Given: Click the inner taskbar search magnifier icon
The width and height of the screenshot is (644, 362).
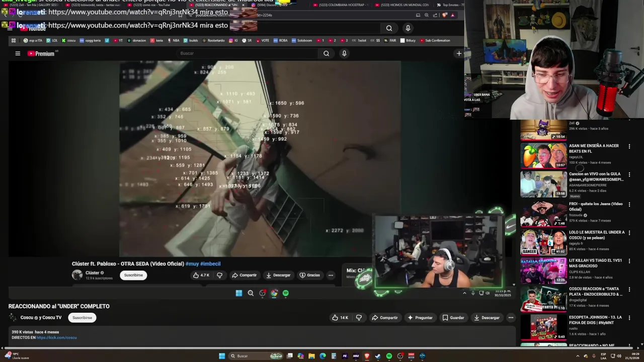Looking at the screenshot, I should click(251, 293).
